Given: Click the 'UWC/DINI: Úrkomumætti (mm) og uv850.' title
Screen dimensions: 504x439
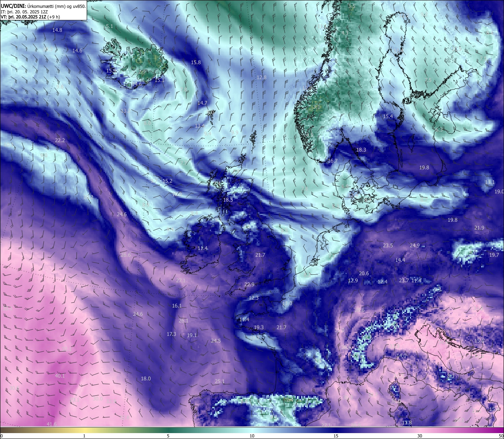Looking at the screenshot, I should coord(43,6).
